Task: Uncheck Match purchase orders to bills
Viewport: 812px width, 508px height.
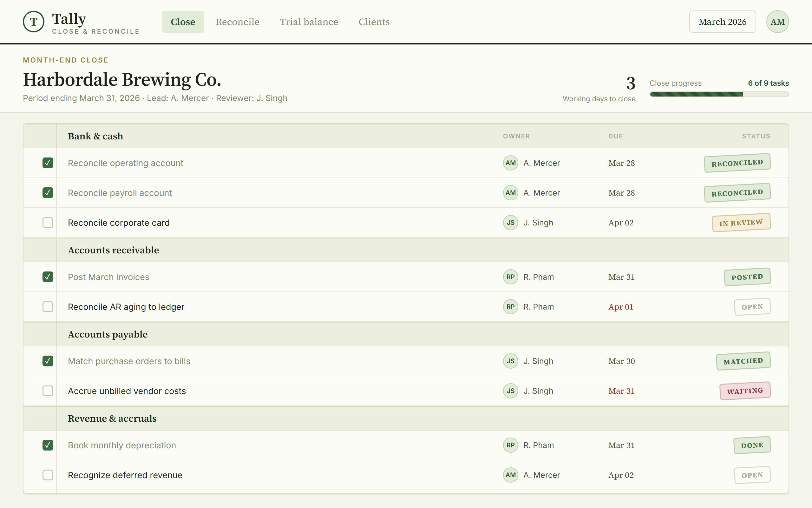Action: pyautogui.click(x=48, y=361)
